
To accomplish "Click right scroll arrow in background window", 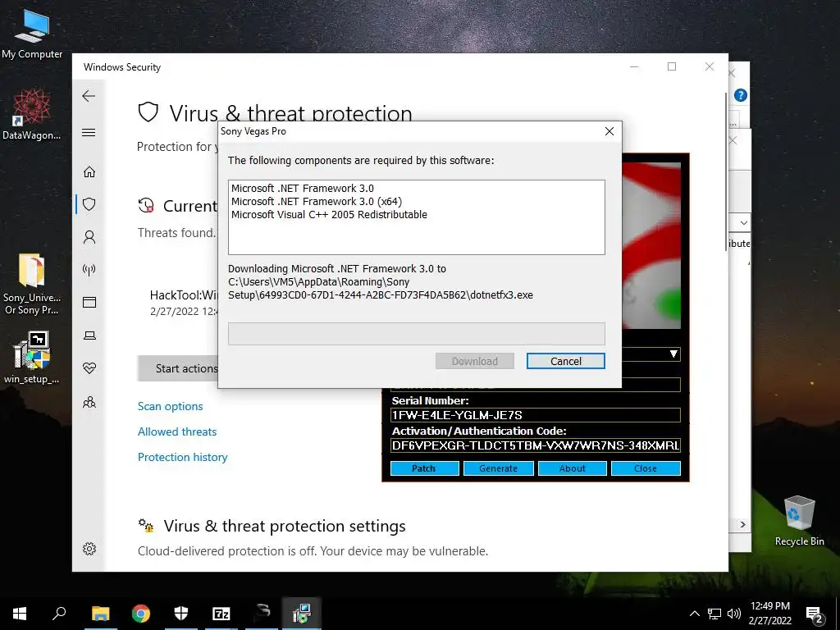I will [x=742, y=524].
